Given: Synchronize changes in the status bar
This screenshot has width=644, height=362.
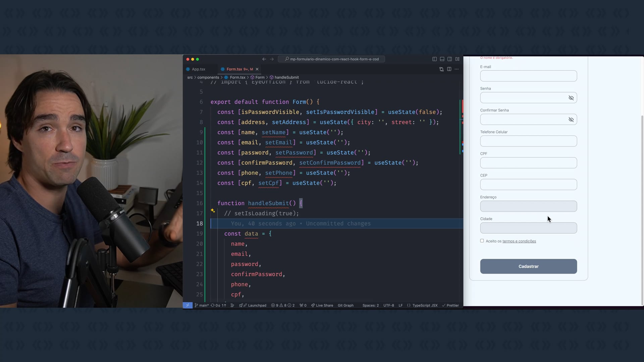Looking at the screenshot, I should [x=218, y=305].
